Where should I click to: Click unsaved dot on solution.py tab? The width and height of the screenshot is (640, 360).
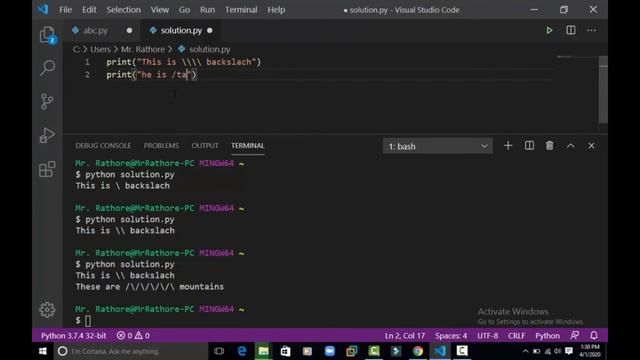tap(210, 31)
